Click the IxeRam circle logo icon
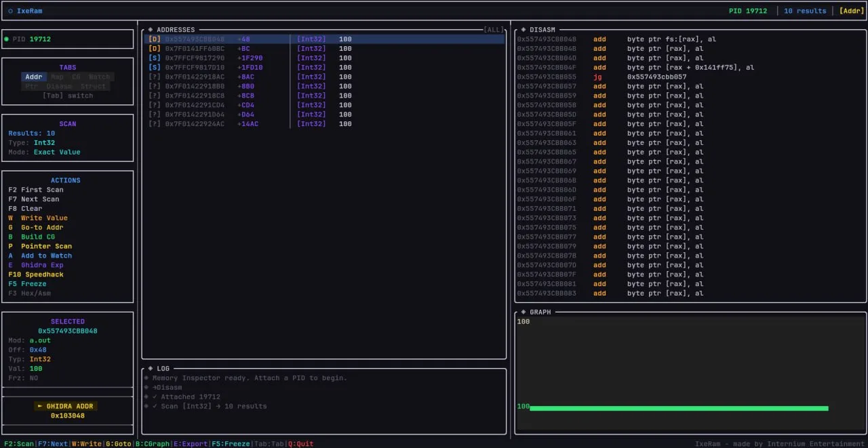Viewport: 868px width, 448px height. (10, 11)
